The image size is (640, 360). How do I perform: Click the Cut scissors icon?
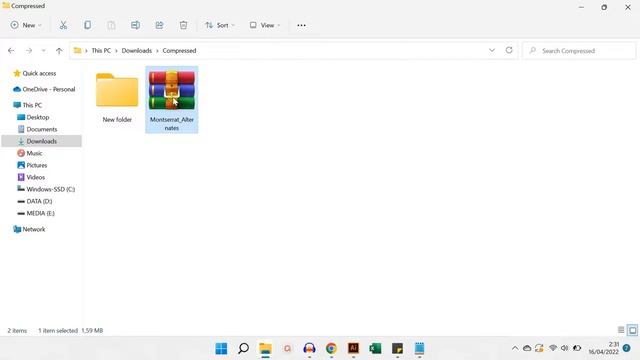[x=63, y=25]
